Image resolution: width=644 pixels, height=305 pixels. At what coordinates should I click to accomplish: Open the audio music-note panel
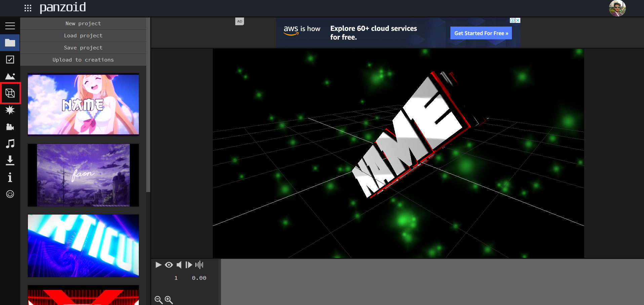click(x=10, y=144)
